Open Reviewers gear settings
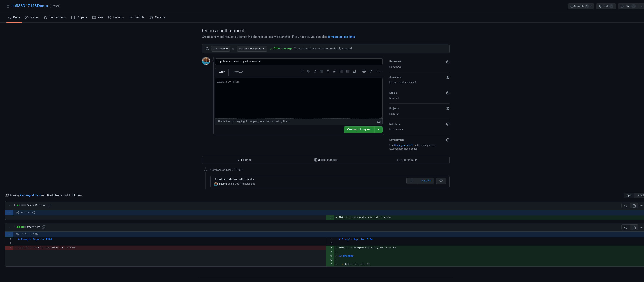The image size is (644, 282). point(448,62)
